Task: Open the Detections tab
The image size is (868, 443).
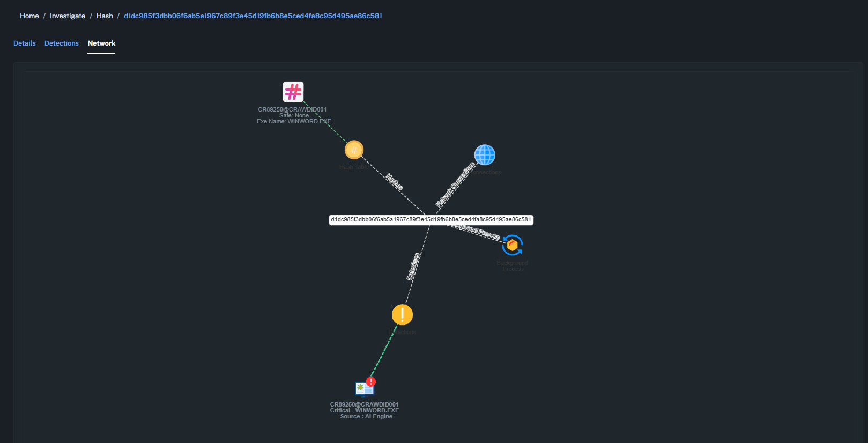Action: 62,43
